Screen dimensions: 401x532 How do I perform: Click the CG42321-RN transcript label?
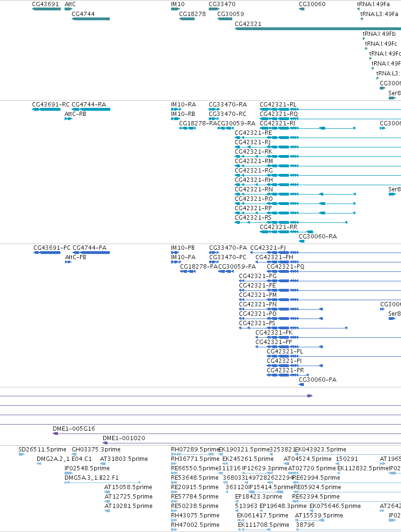pyautogui.click(x=254, y=189)
